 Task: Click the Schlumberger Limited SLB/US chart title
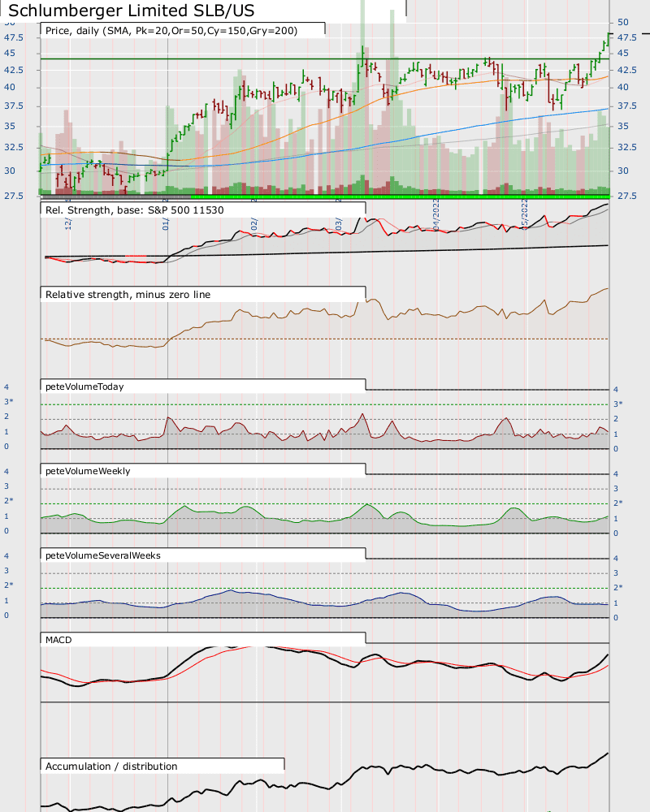tap(132, 11)
